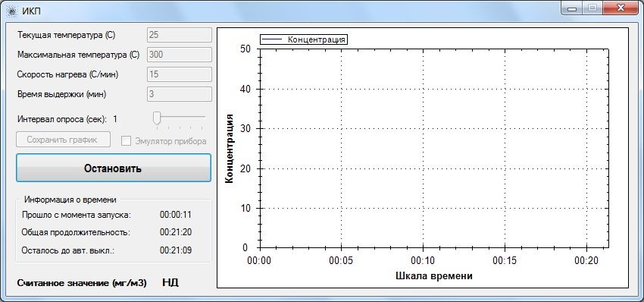
Task: Click the Информация о времени group title
Action: (70, 200)
